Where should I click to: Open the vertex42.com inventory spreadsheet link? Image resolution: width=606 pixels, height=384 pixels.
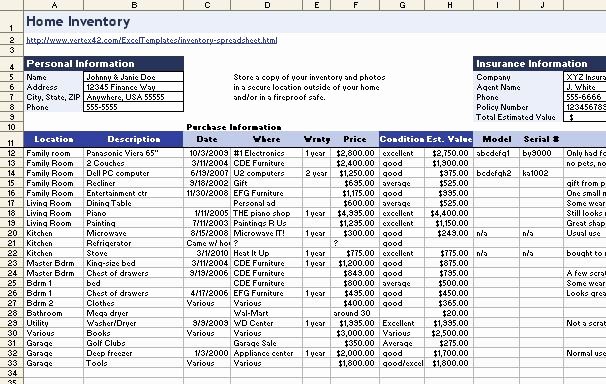(152, 40)
